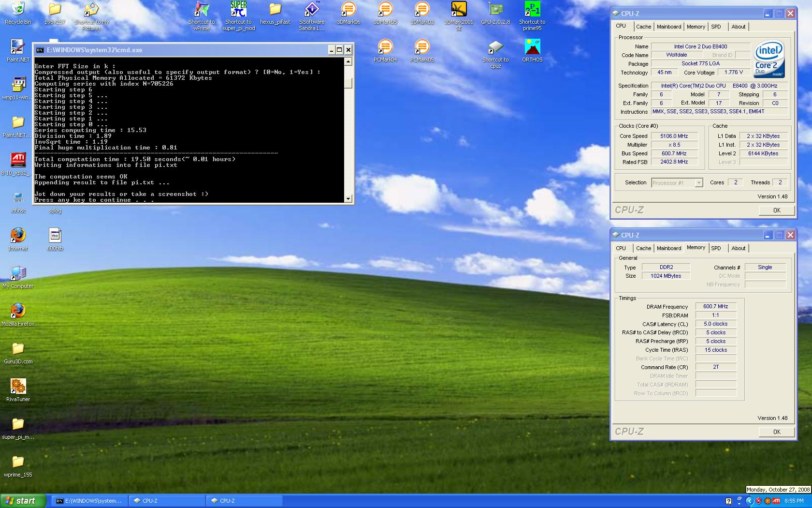Screen dimensions: 812x508
Task: Click the cmd.exe title bar system icon
Action: [x=40, y=50]
